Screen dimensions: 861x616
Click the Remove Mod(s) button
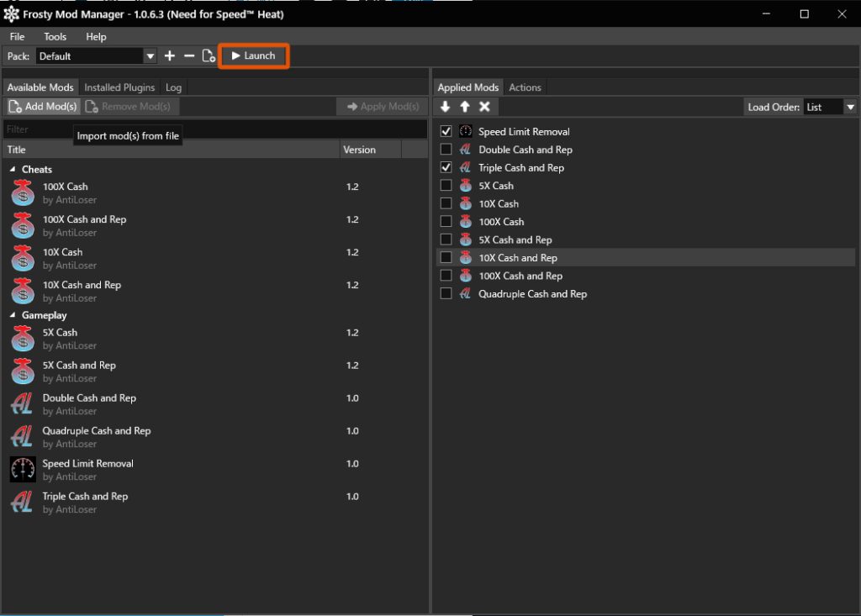pos(129,107)
